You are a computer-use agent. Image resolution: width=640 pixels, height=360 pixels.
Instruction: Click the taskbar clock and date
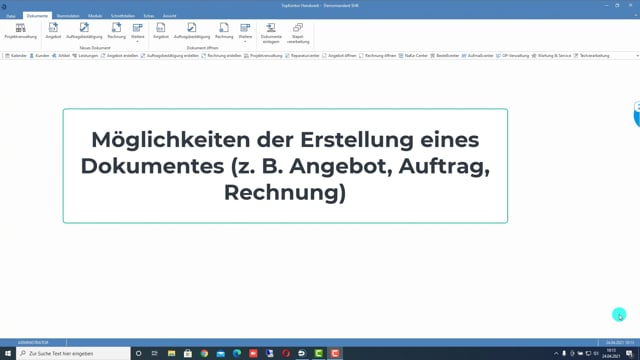click(611, 353)
